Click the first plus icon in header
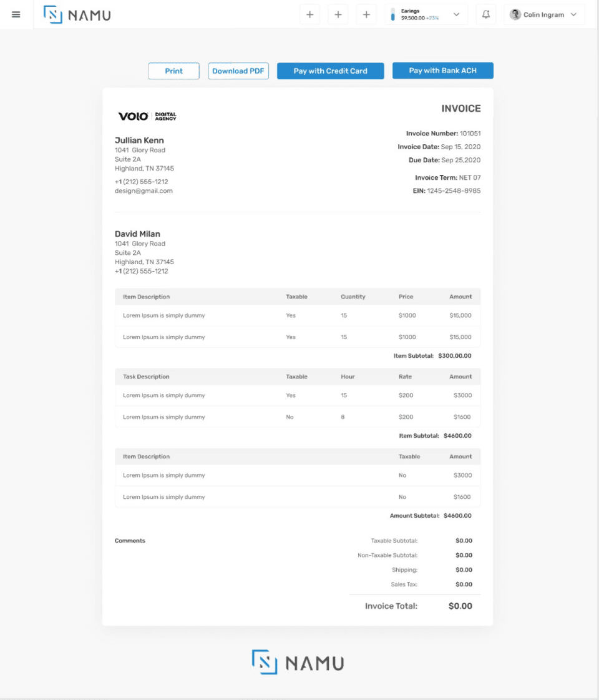This screenshot has width=599, height=700. coord(309,15)
